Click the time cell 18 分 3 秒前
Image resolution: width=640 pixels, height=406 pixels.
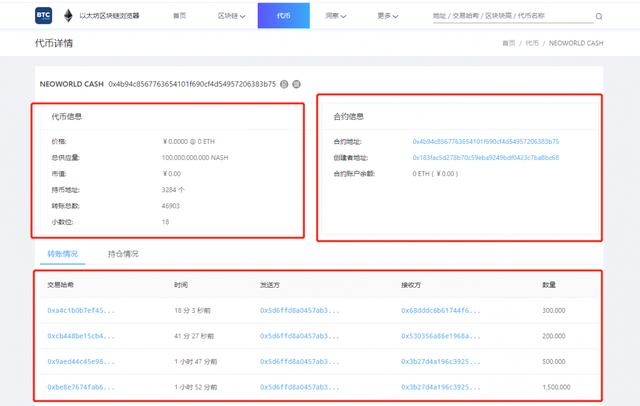192,311
